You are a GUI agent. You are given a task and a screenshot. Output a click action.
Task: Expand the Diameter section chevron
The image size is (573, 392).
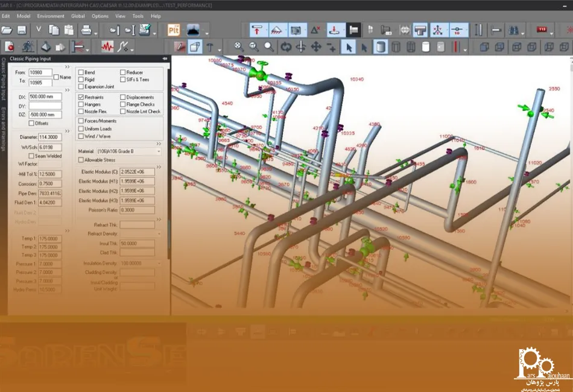67,131
